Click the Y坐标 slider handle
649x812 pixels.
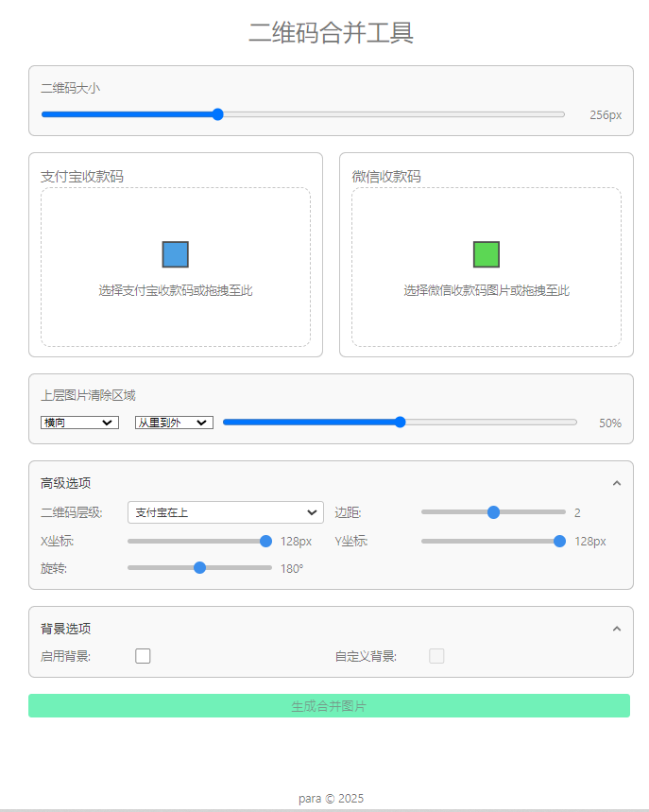tap(559, 542)
